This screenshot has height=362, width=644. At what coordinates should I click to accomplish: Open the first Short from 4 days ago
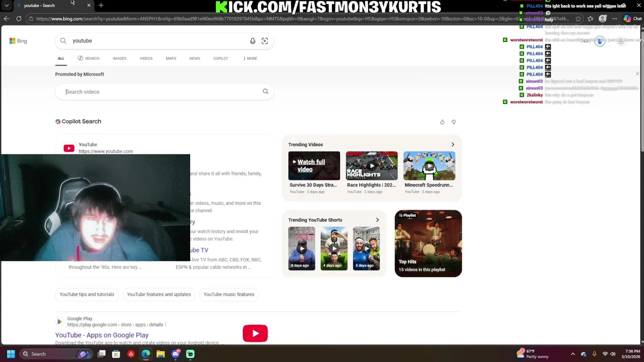[302, 248]
